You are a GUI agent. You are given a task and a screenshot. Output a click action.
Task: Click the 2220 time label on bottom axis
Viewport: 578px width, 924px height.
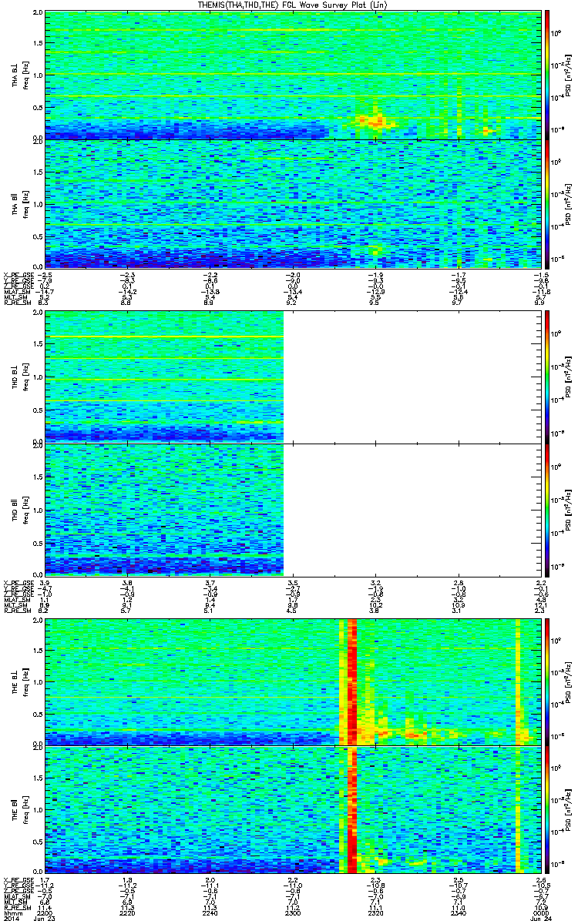tap(127, 912)
